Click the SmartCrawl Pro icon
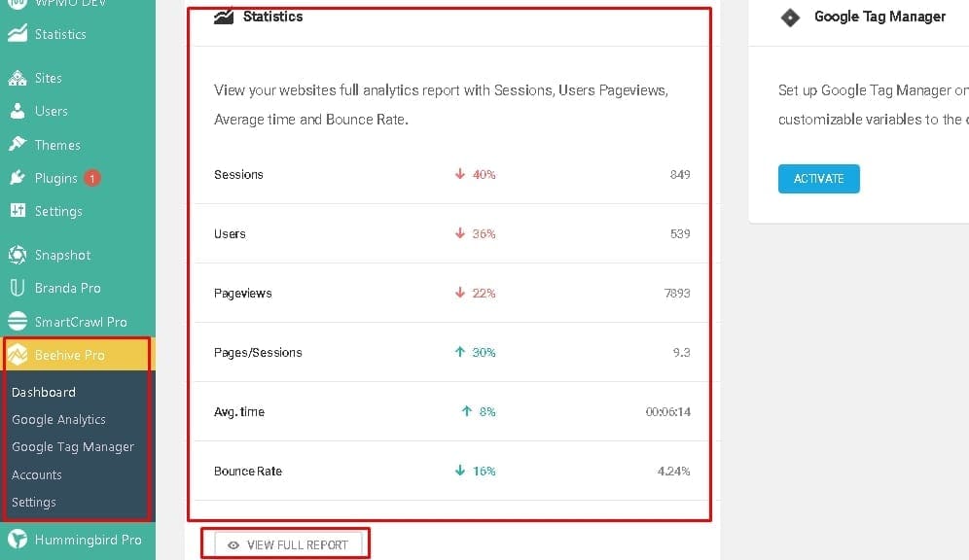 tap(18, 321)
